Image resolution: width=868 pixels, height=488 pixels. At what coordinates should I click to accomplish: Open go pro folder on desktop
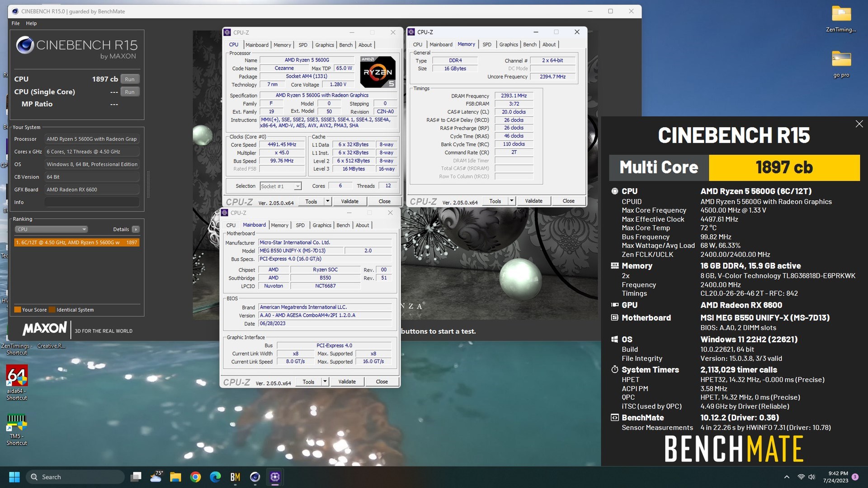(x=841, y=64)
